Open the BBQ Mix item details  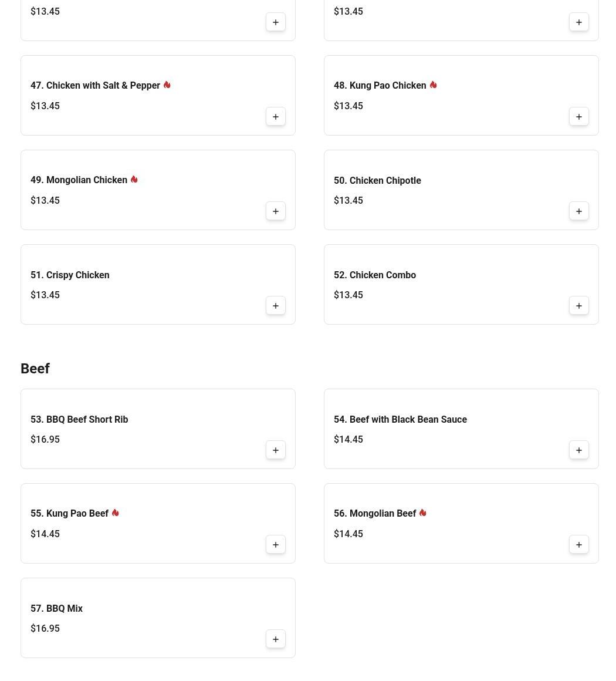coord(56,608)
